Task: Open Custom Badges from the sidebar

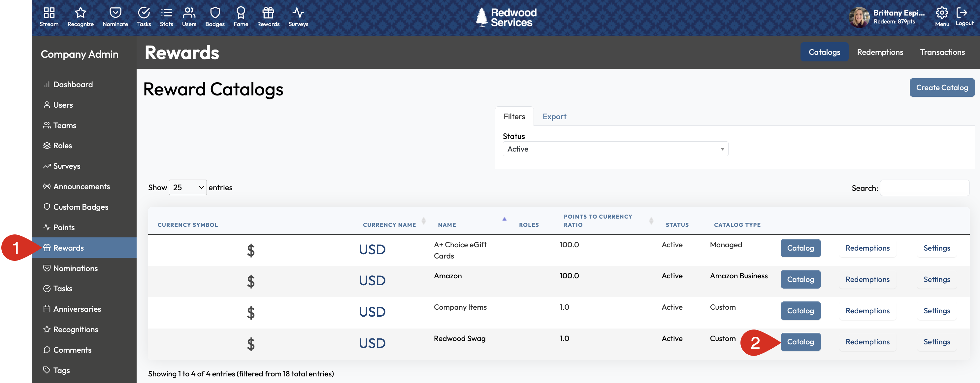Action: coord(81,207)
